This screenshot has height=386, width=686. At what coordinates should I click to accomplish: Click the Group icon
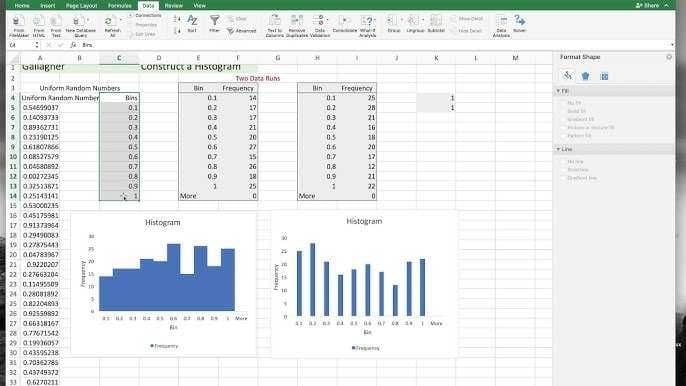point(392,21)
